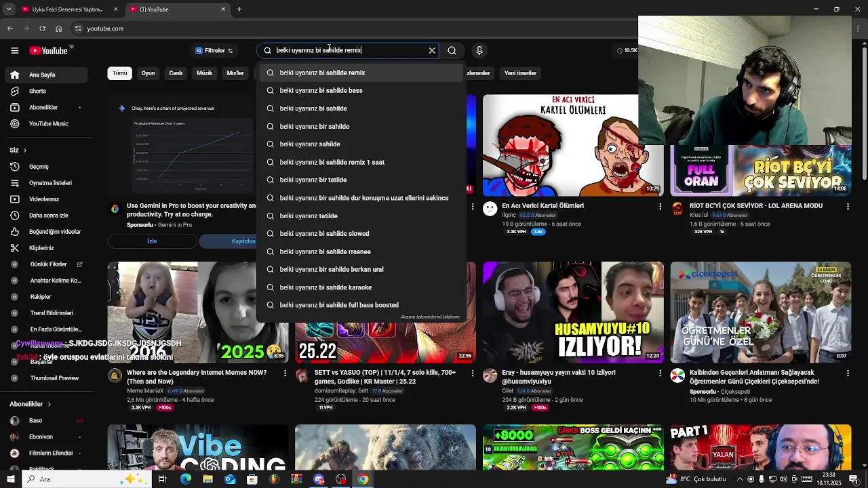Choose suggestion 'belki uyanırız bi sahilde slowed'

point(361,233)
